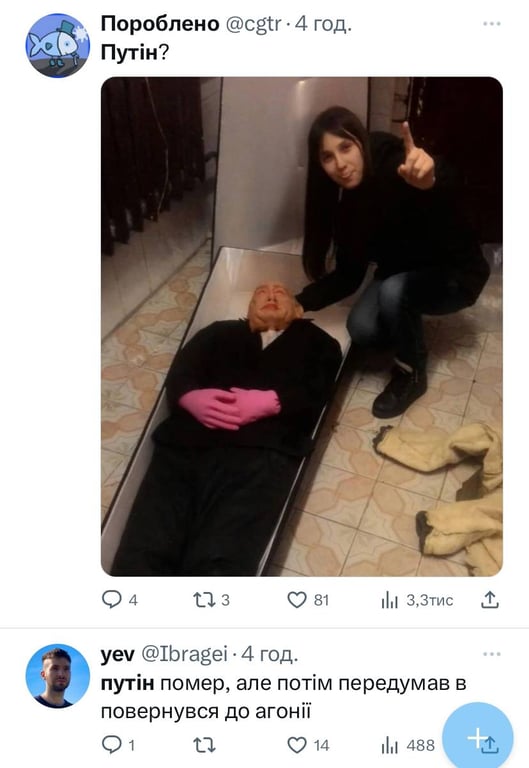Tap the blue compose tweet button
Screen dimensions: 529x768
tap(478, 737)
